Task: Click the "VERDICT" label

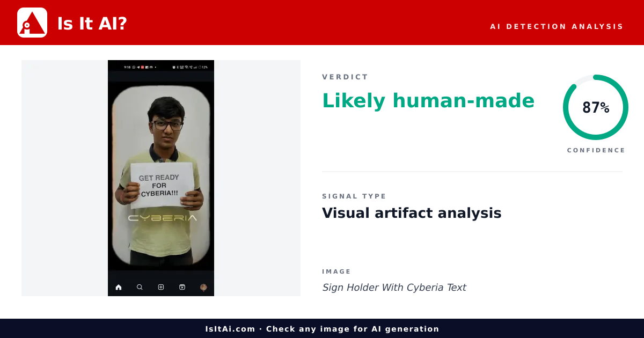Action: [345, 77]
